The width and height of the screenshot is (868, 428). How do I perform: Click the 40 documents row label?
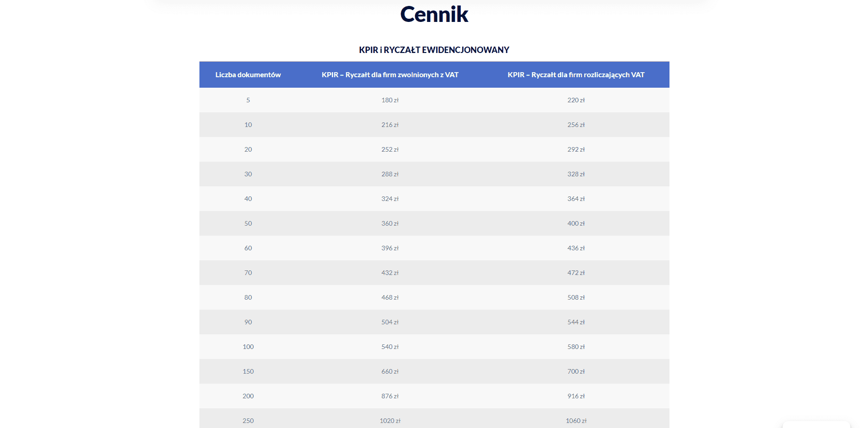248,199
